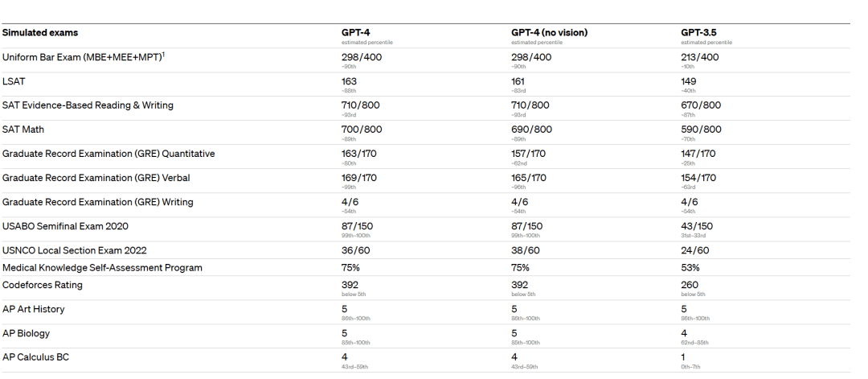Click the 213/400 GPT-3.5 bar exam score
Screen dimensions: 868x379
click(700, 57)
